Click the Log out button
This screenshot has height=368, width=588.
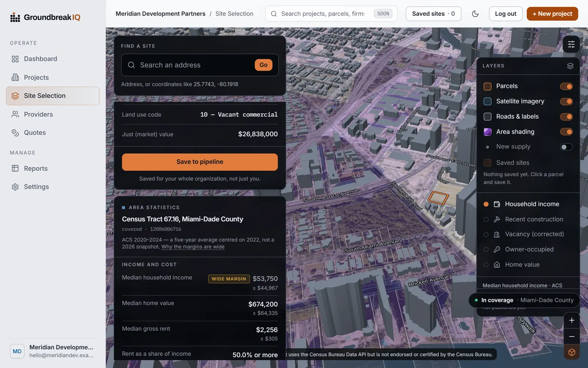pyautogui.click(x=506, y=14)
